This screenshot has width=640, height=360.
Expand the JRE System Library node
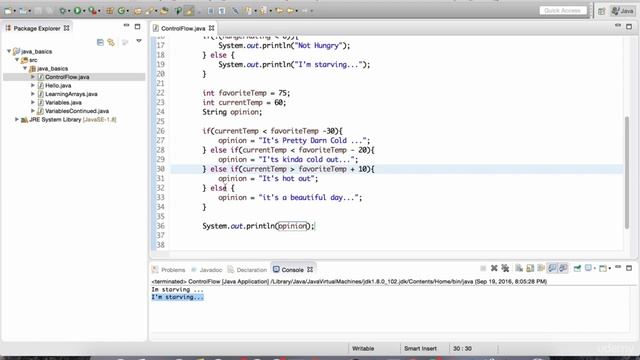tap(17, 119)
